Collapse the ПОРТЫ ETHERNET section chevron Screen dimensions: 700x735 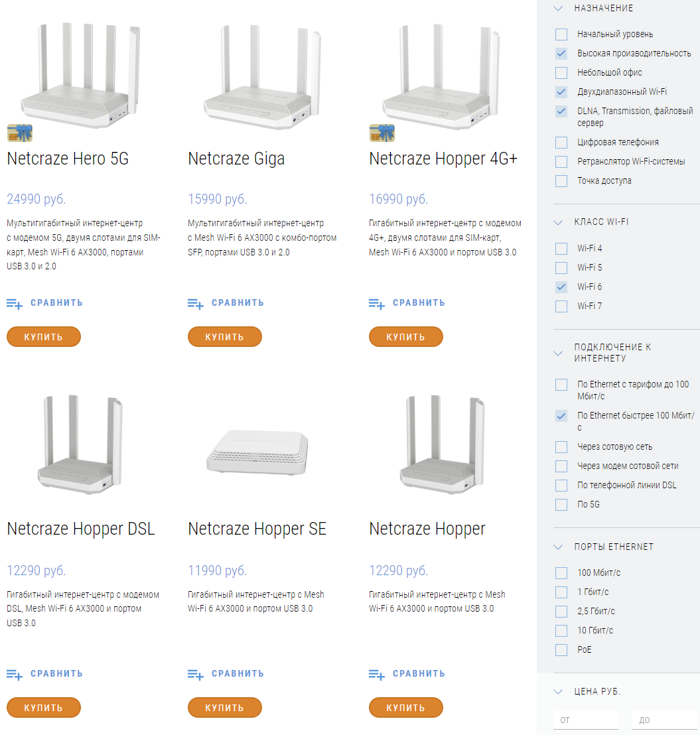point(558,547)
